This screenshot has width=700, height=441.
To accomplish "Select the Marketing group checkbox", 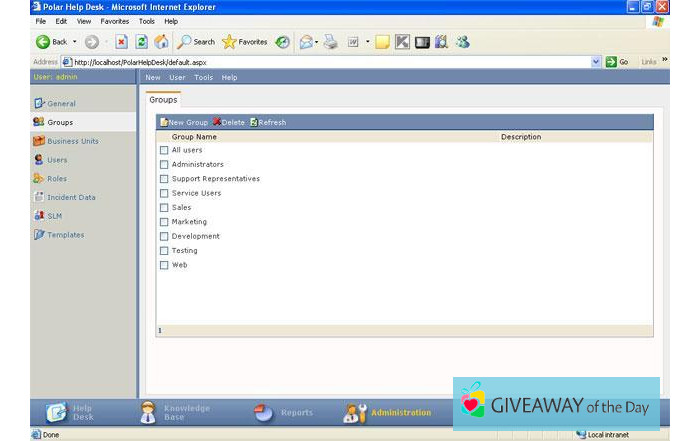I will pyautogui.click(x=164, y=222).
